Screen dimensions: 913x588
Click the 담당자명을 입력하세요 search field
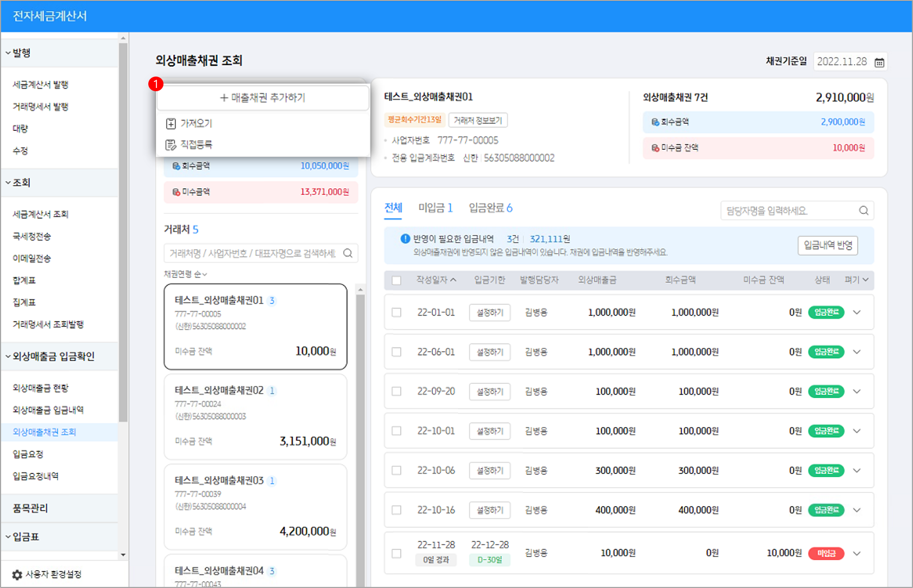[x=797, y=211]
